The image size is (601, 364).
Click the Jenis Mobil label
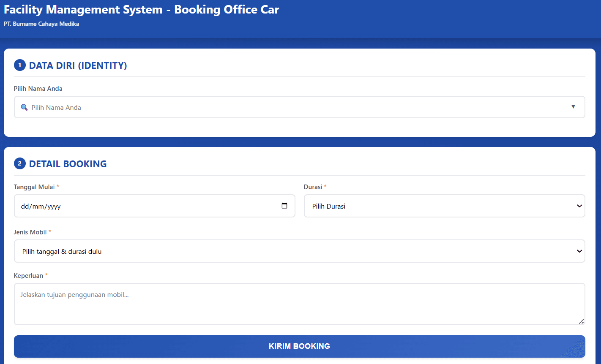click(30, 232)
